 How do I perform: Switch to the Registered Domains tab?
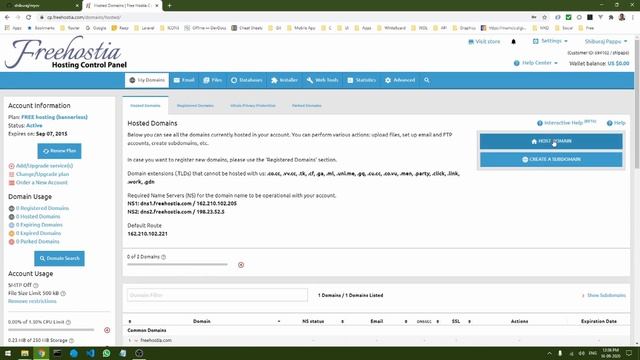(x=195, y=106)
